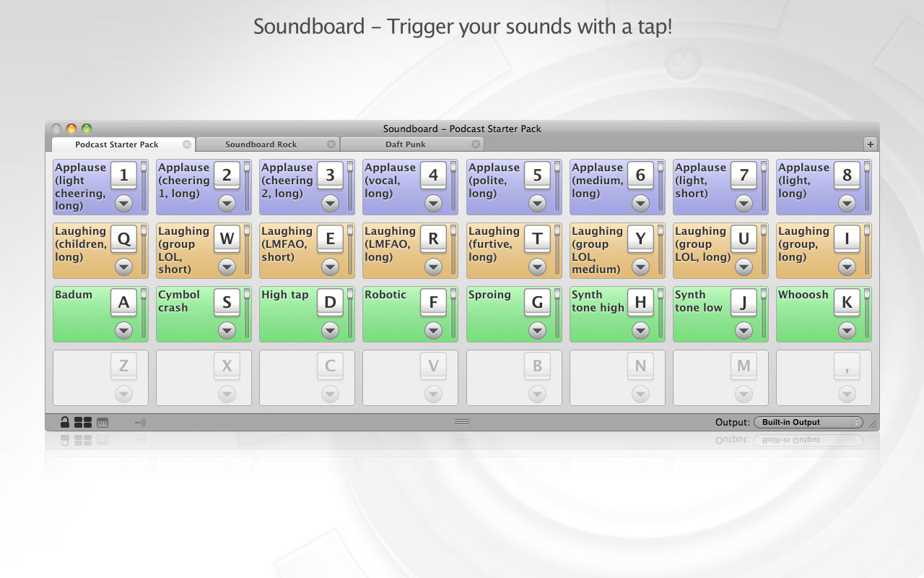Trigger the 1 key on Applause light cheering pad
The width and height of the screenshot is (924, 578).
(x=123, y=176)
